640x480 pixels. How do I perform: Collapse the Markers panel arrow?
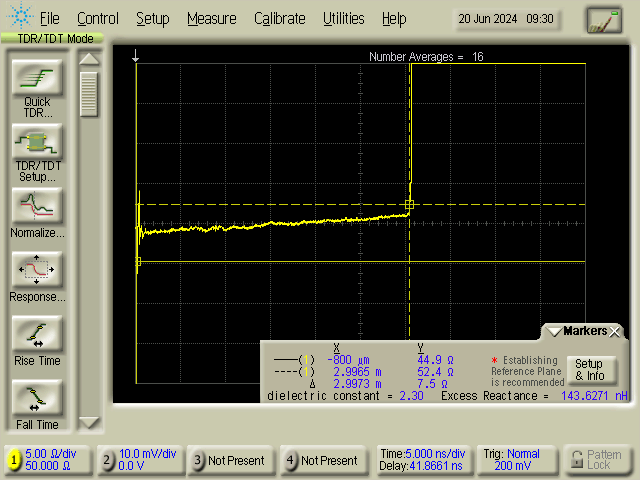[x=553, y=331]
